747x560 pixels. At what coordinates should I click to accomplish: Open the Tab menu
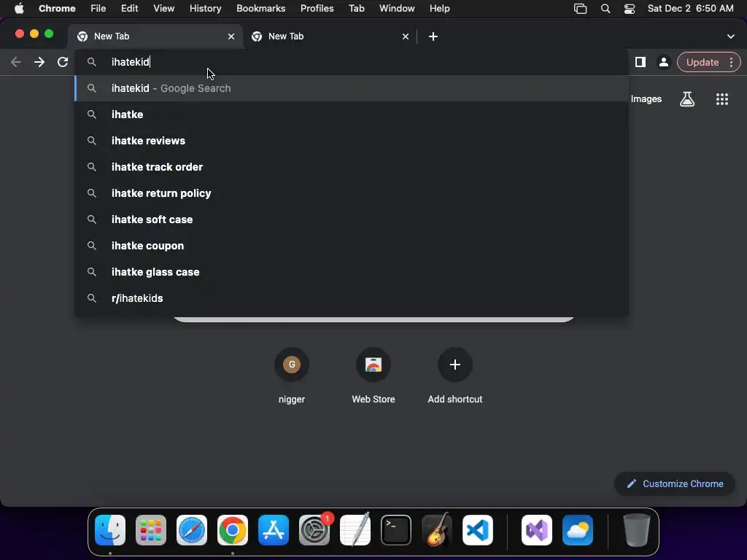coord(356,9)
